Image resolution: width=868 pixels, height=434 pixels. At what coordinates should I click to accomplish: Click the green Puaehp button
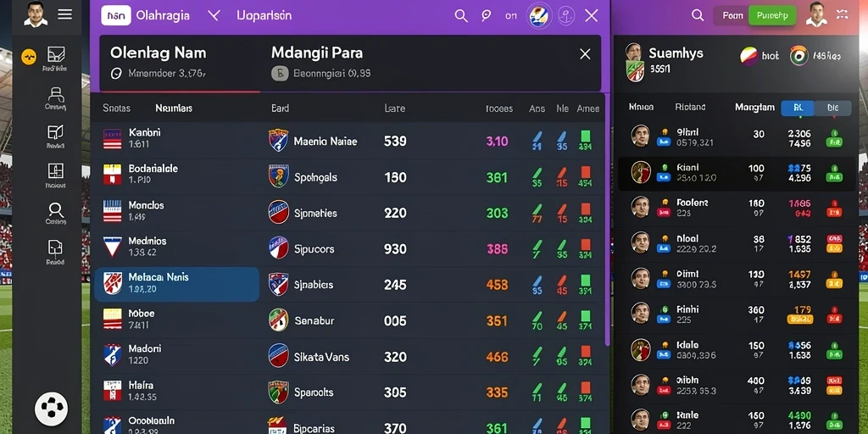click(772, 15)
